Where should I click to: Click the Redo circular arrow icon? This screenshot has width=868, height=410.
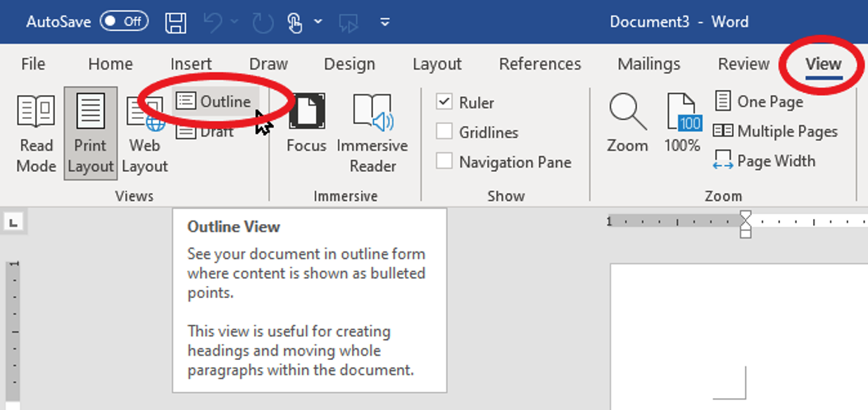click(263, 22)
